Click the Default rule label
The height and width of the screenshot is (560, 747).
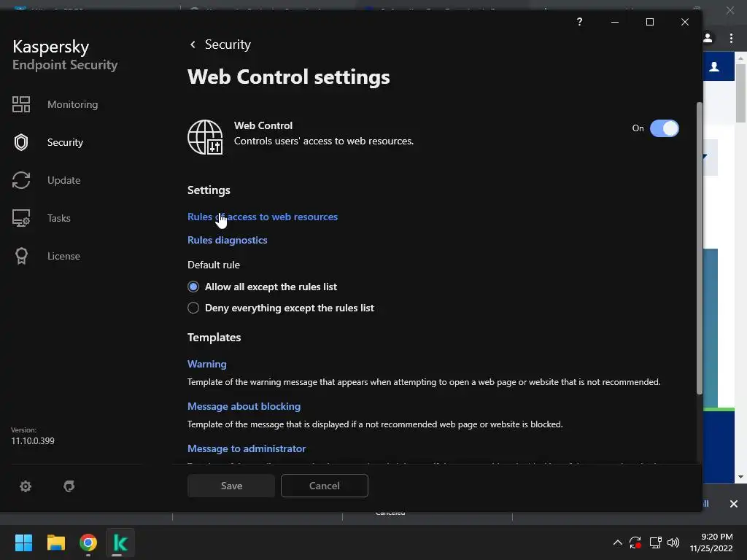click(214, 265)
